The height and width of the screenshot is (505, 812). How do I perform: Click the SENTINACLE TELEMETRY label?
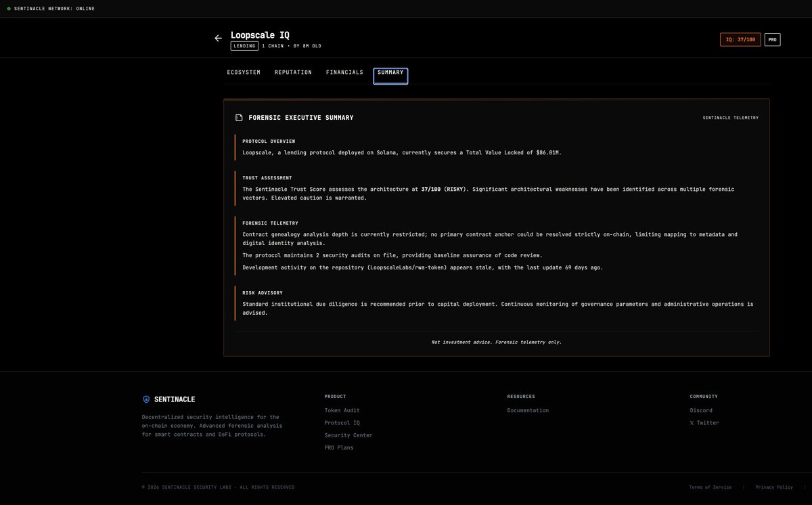[x=730, y=116]
